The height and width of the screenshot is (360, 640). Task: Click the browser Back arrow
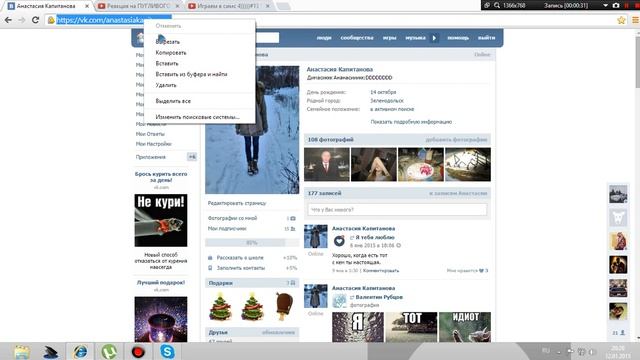point(8,20)
